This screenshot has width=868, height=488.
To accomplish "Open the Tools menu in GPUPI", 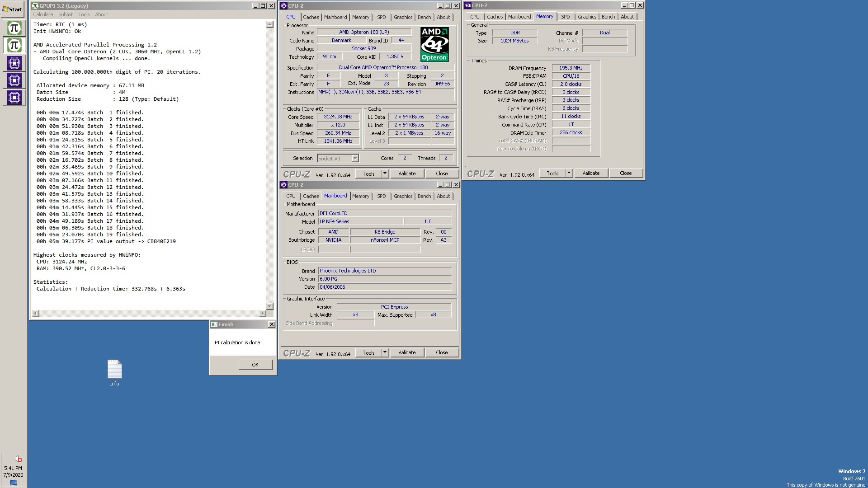I will coord(84,14).
